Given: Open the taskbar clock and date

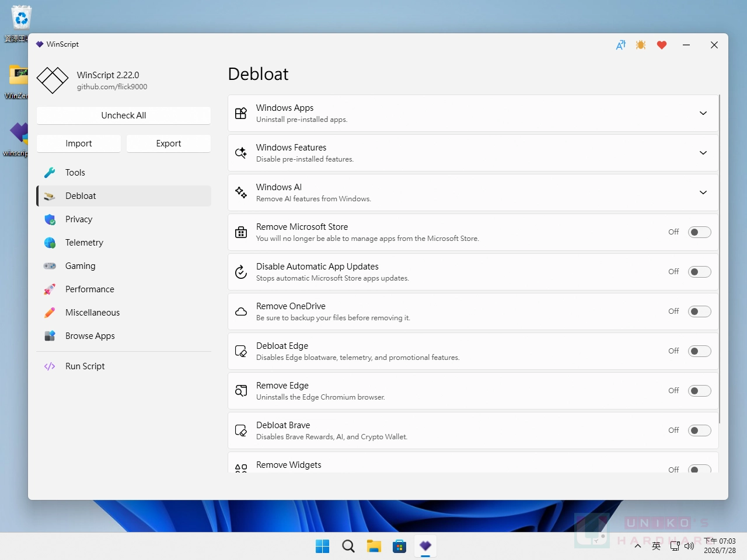Looking at the screenshot, I should [x=720, y=546].
